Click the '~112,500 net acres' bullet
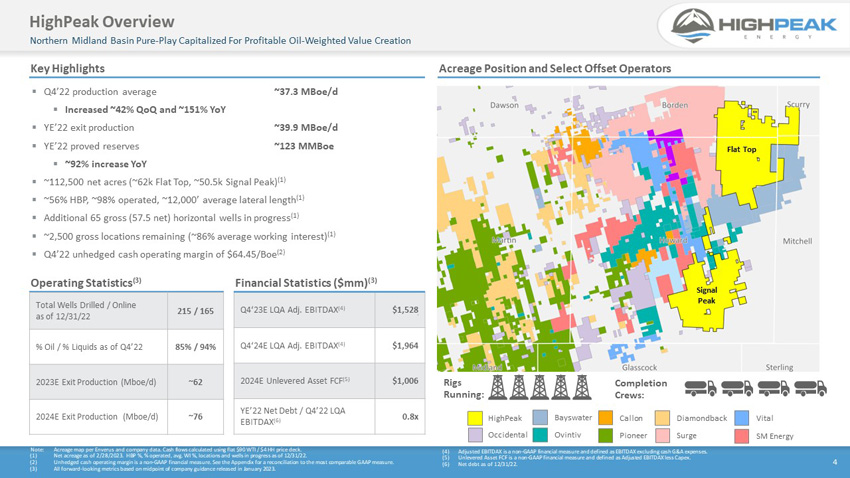Viewport: 850px width, 478px height. [164, 182]
